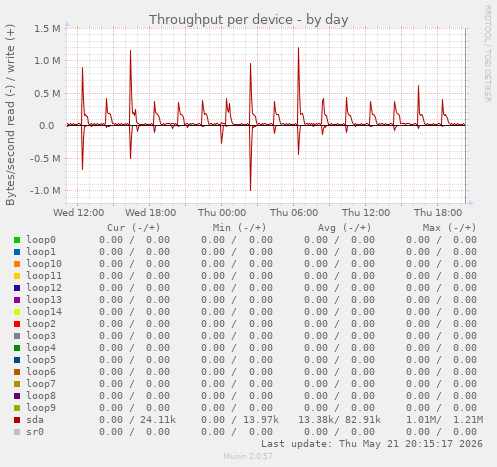497x467 pixels.
Task: Click the loop5 navy color swatch
Action: 17,360
